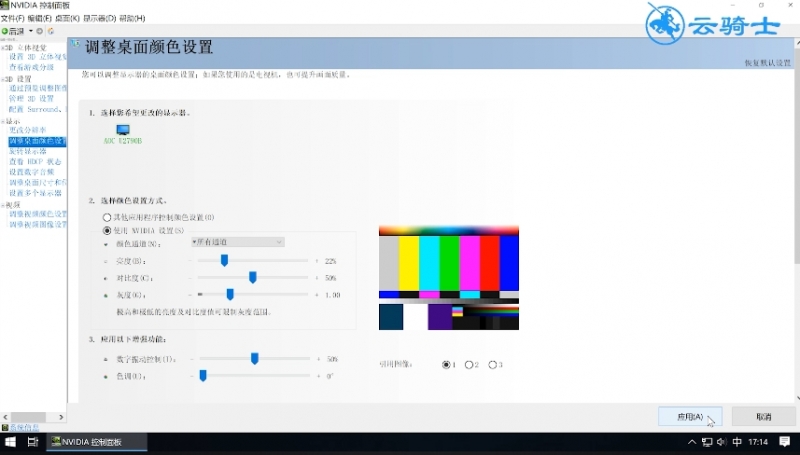Click the 亮度 brightness slider handle
This screenshot has height=455, width=800.
coord(224,261)
